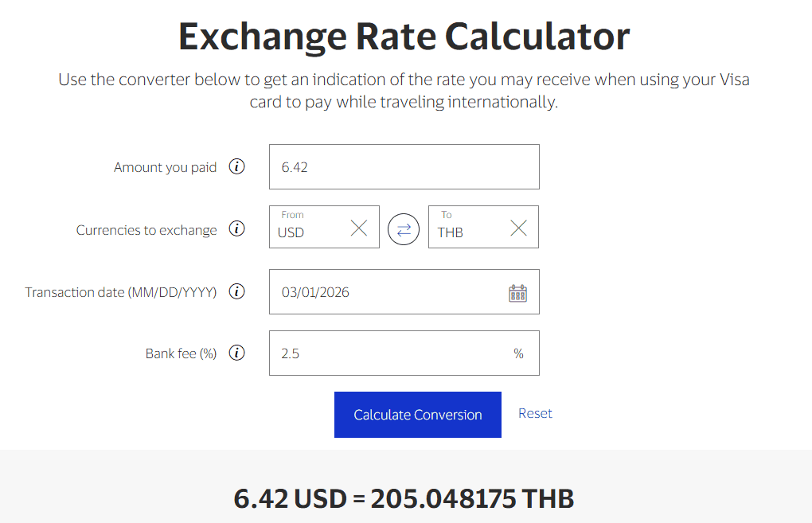Click the Amount you paid label

pos(165,167)
